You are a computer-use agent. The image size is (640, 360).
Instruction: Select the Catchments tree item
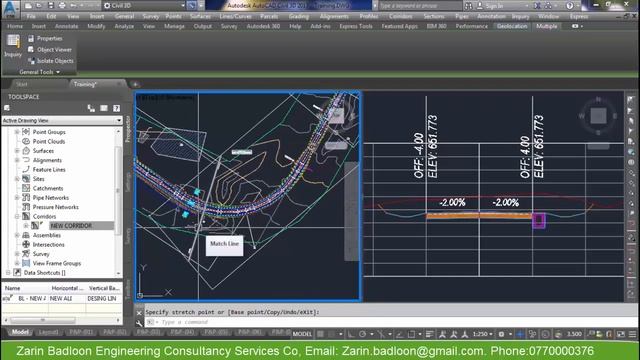tap(48, 188)
